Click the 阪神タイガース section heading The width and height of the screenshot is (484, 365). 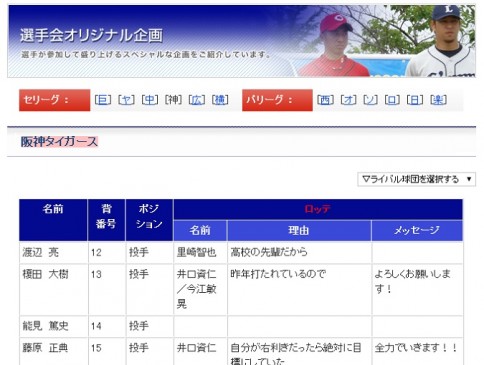[59, 142]
